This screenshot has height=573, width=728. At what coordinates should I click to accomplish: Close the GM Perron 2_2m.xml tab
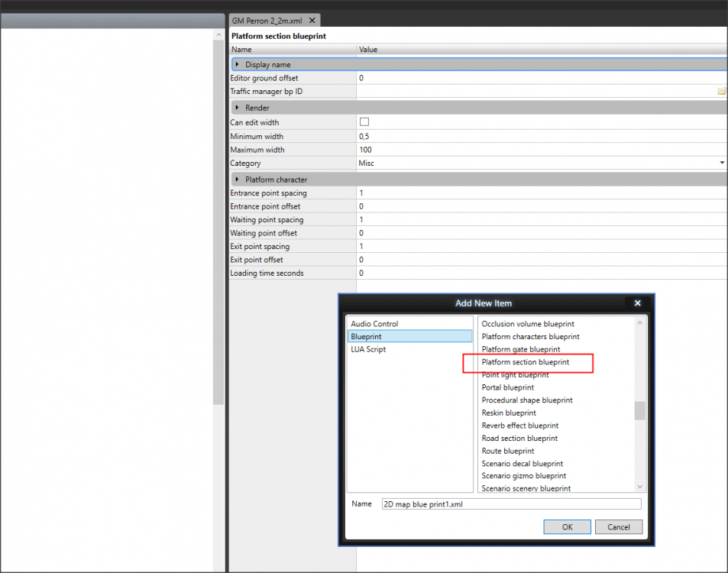(313, 21)
